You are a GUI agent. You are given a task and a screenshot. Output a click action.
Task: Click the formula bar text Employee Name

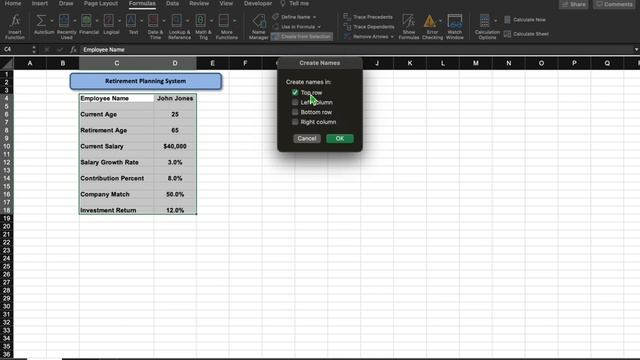click(x=104, y=50)
